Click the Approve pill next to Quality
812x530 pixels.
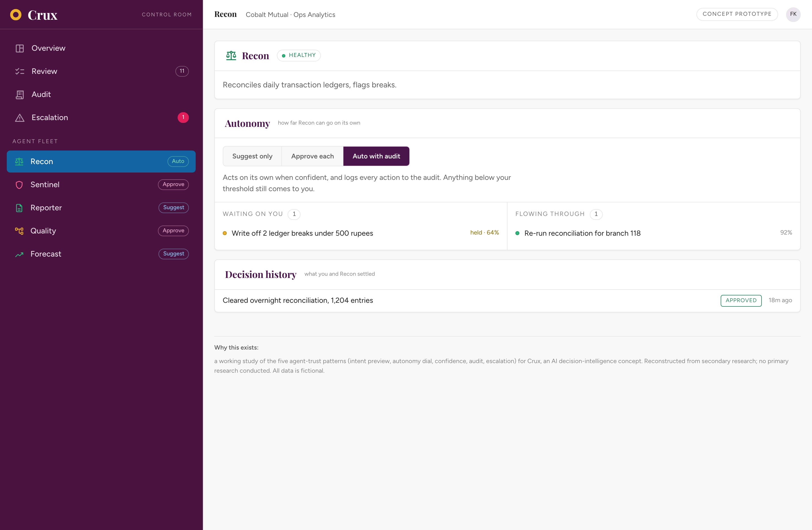(x=173, y=231)
